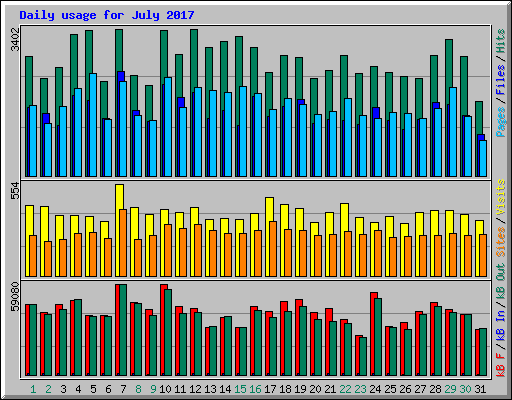512x400 pixels.
Task: Click day label 17 on the x-axis
Action: pos(270,389)
